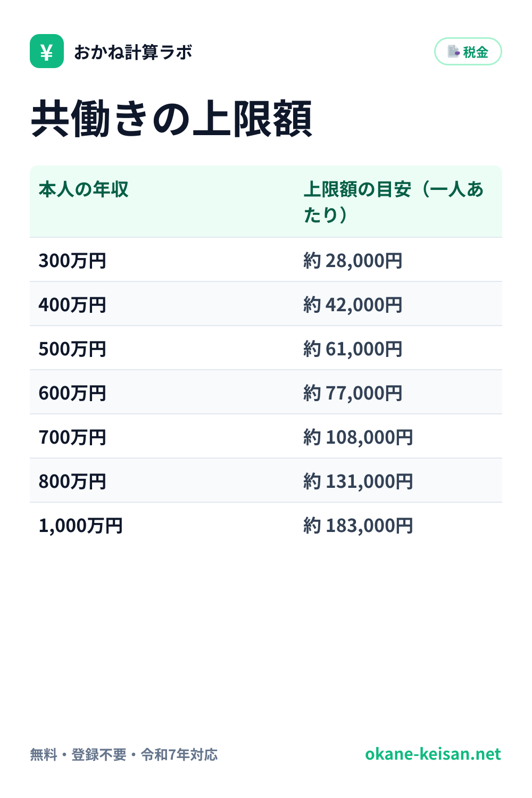532x798 pixels.
Task: Select the 300万円 income row
Action: [266, 260]
